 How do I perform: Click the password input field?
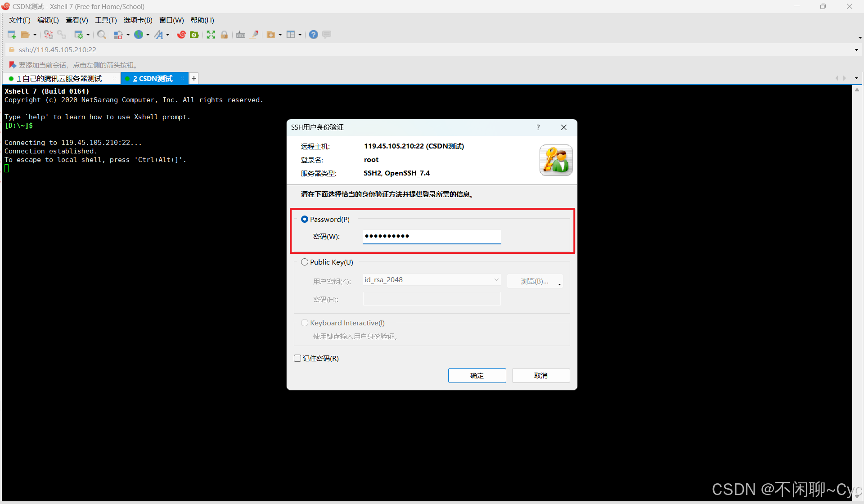point(431,236)
